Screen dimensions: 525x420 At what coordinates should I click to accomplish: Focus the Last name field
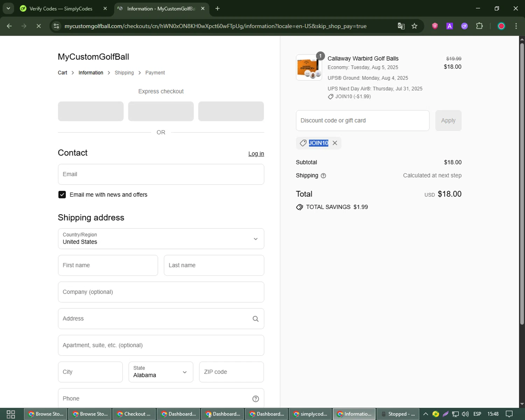pos(214,265)
